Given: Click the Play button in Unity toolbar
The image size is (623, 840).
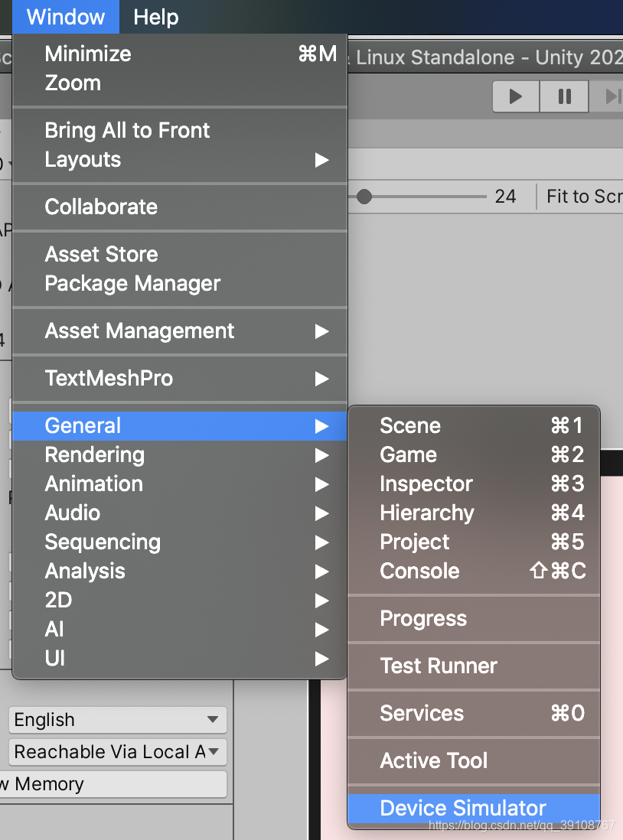Looking at the screenshot, I should pyautogui.click(x=516, y=96).
